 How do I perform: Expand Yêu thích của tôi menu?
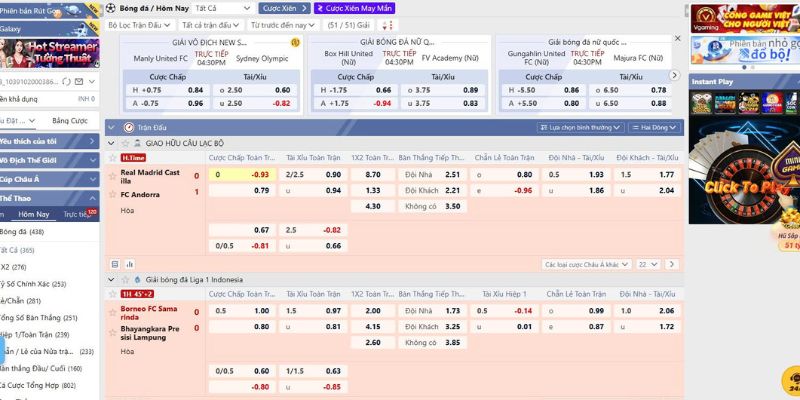tap(49, 141)
